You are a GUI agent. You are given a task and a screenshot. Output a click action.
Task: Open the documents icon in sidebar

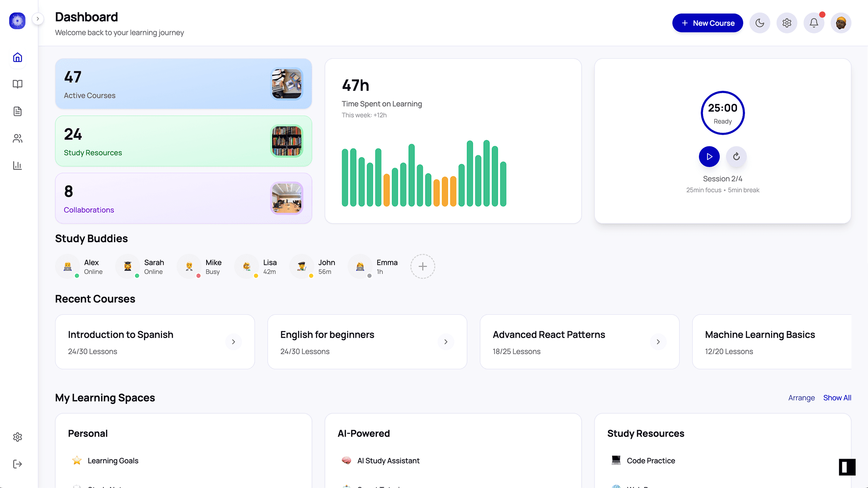[18, 112]
